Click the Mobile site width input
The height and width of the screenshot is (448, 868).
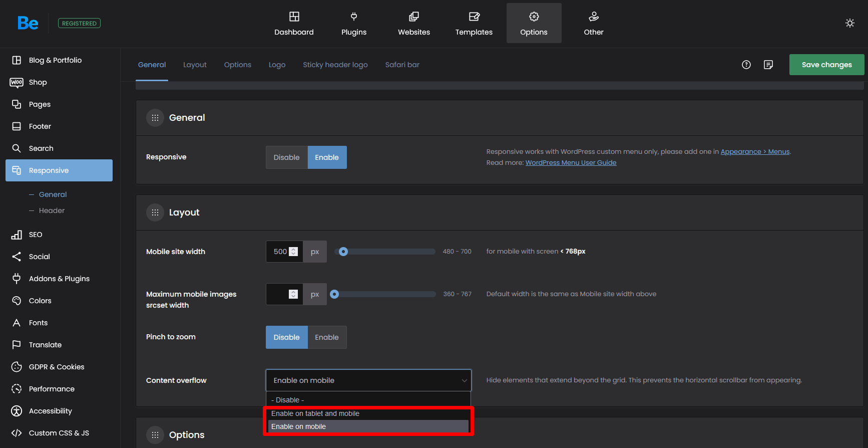284,252
